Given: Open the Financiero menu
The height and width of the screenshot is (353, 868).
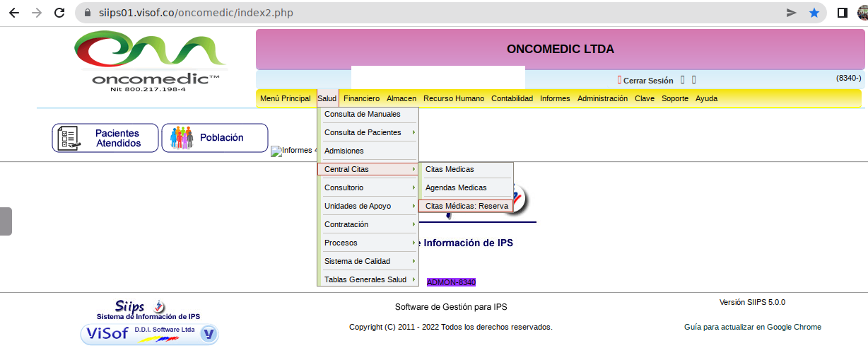Looking at the screenshot, I should pyautogui.click(x=361, y=98).
